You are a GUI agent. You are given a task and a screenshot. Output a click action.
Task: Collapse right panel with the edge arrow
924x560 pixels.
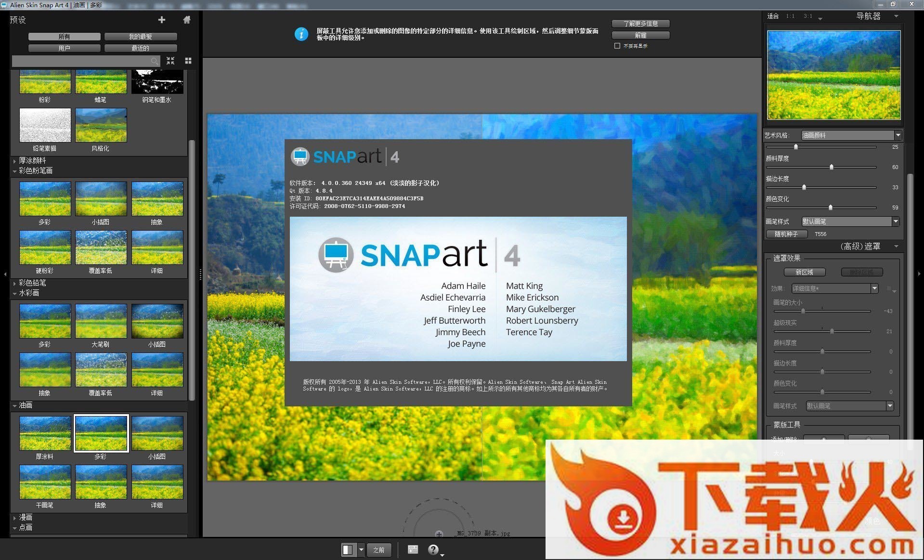coord(919,274)
